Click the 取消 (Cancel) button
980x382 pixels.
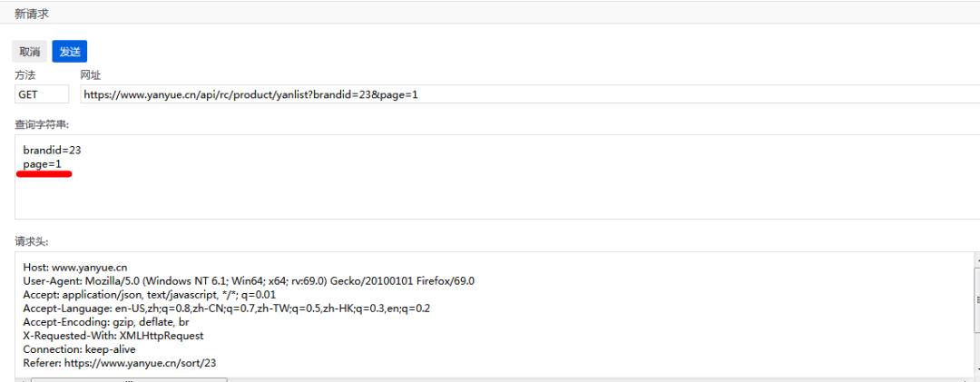tap(30, 53)
